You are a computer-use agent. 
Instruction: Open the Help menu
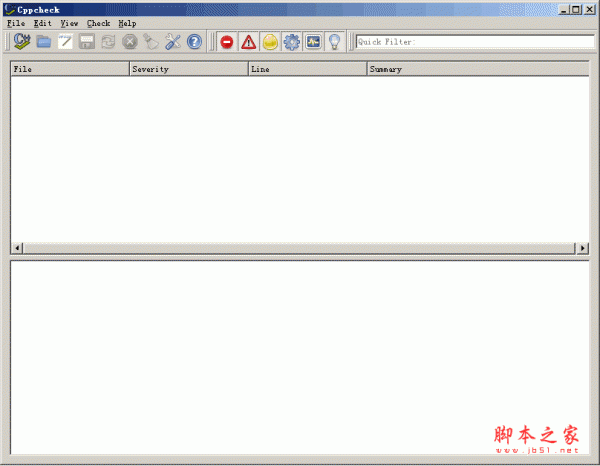click(127, 23)
